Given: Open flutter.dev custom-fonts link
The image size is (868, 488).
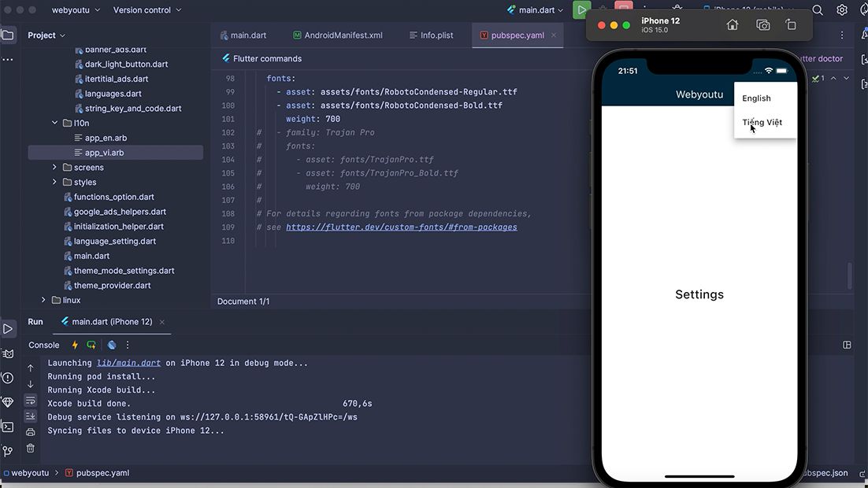Looking at the screenshot, I should [402, 227].
